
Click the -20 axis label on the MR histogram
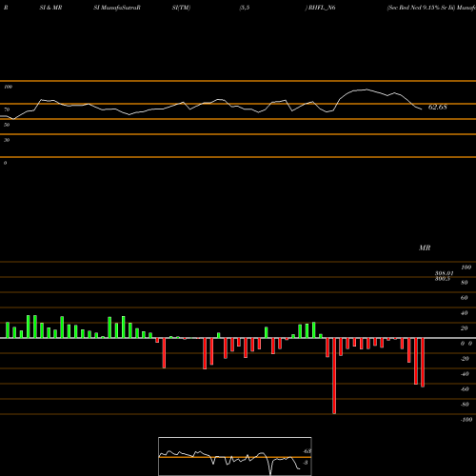(465, 359)
